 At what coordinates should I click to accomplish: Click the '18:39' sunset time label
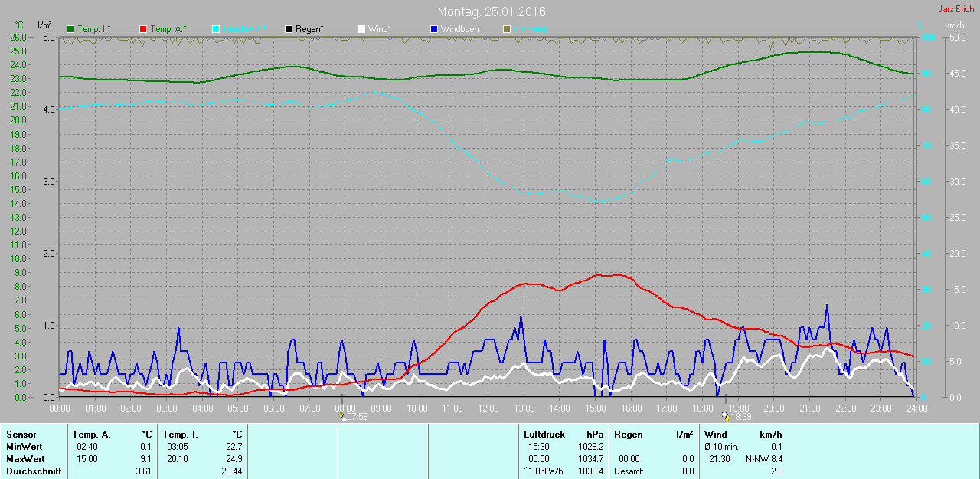coord(740,417)
